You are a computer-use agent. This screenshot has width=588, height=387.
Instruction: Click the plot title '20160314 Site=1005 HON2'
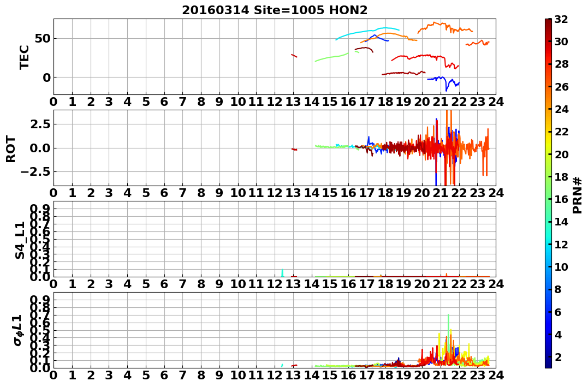[275, 10]
